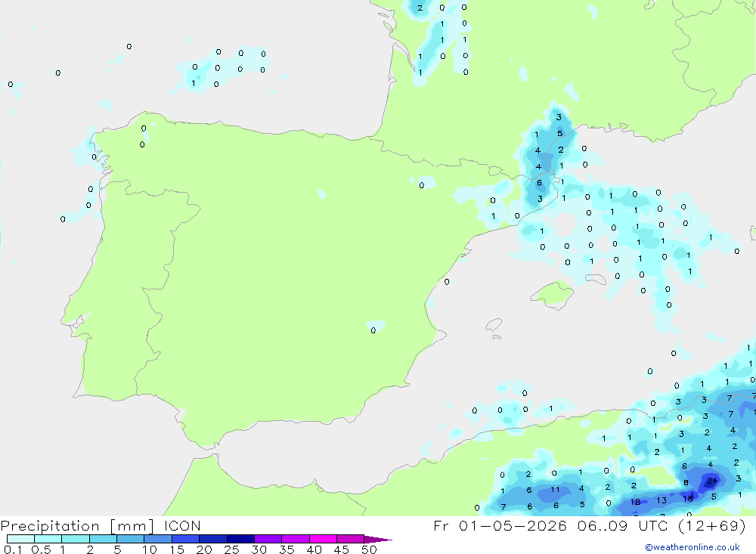Click the 35–40 mm legend color segment

click(x=296, y=539)
